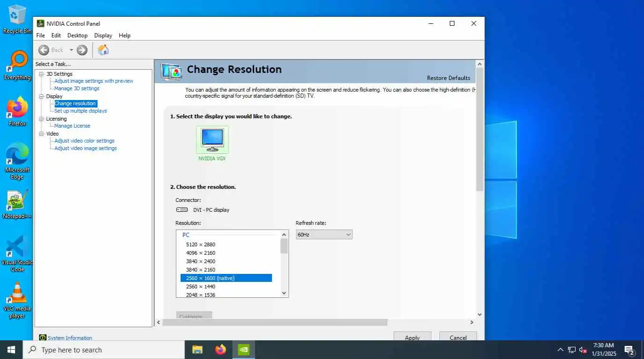Open the Desktop menu
This screenshot has height=359, width=644.
tap(77, 36)
